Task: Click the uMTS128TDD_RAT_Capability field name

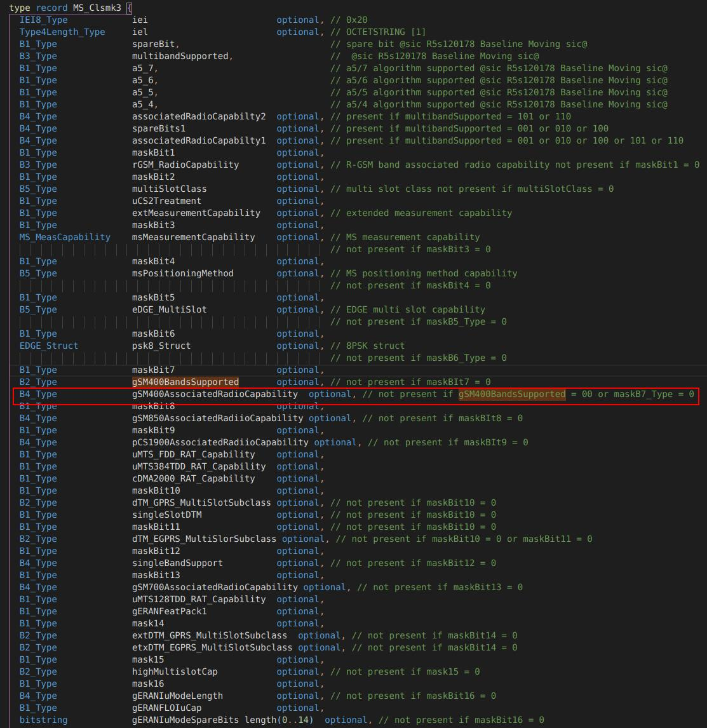Action: [x=199, y=600]
